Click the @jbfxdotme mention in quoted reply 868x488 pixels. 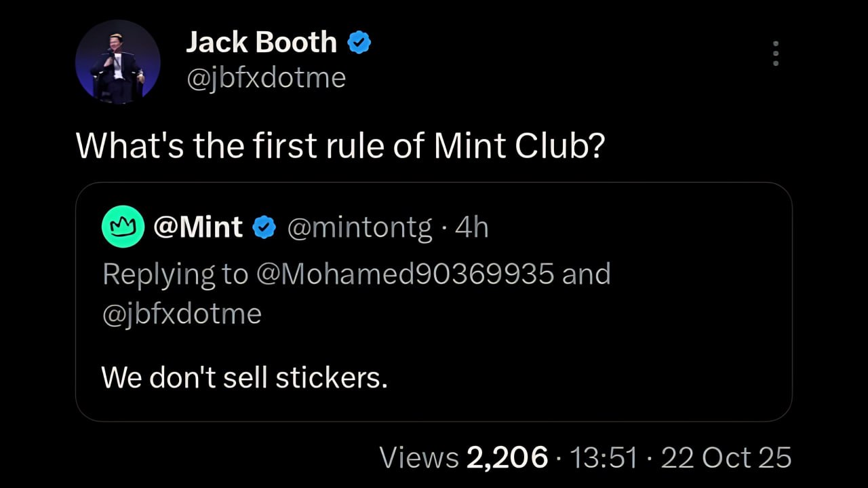[x=181, y=314]
